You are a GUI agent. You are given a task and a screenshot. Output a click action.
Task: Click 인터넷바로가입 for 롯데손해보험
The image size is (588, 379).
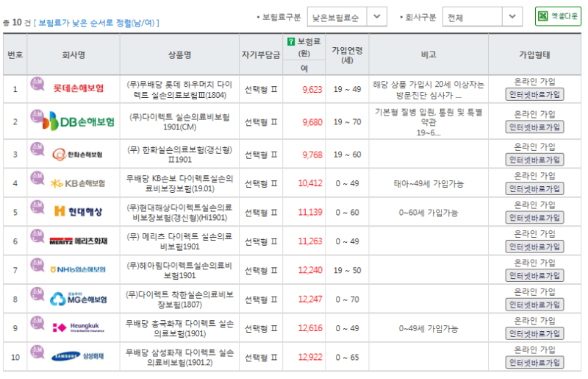click(x=534, y=95)
